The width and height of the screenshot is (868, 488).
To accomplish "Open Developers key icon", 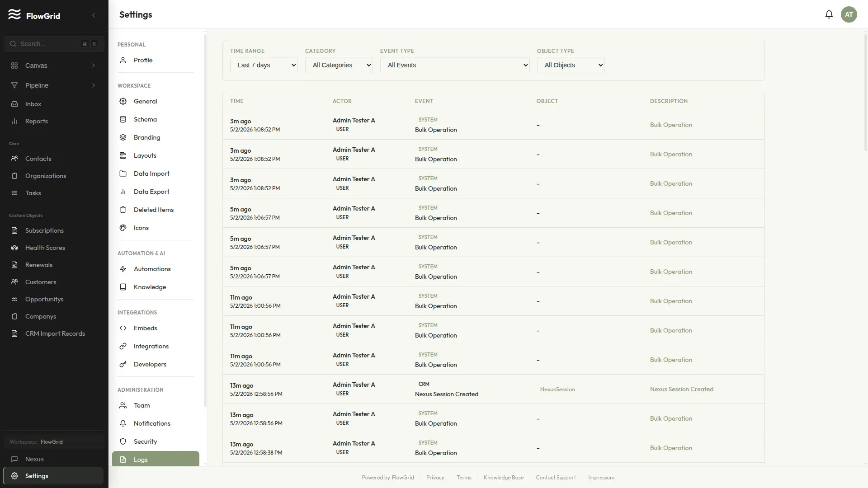I will pos(123,364).
